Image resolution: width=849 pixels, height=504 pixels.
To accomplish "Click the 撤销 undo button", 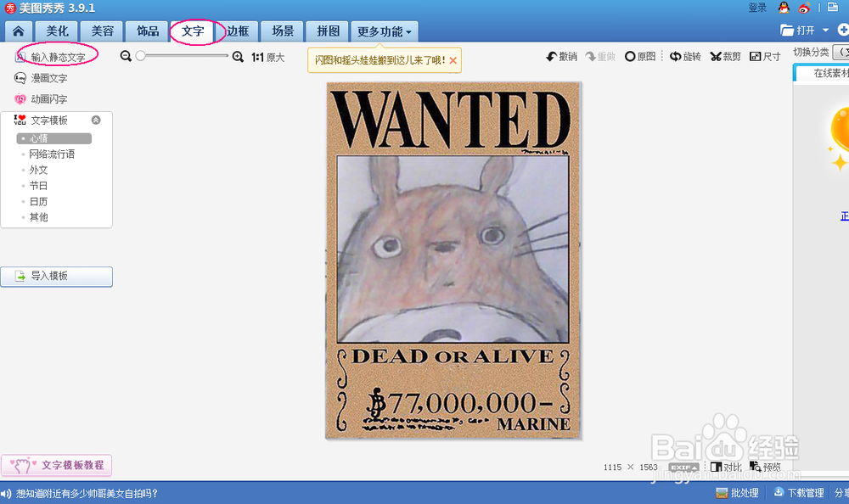I will click(561, 56).
